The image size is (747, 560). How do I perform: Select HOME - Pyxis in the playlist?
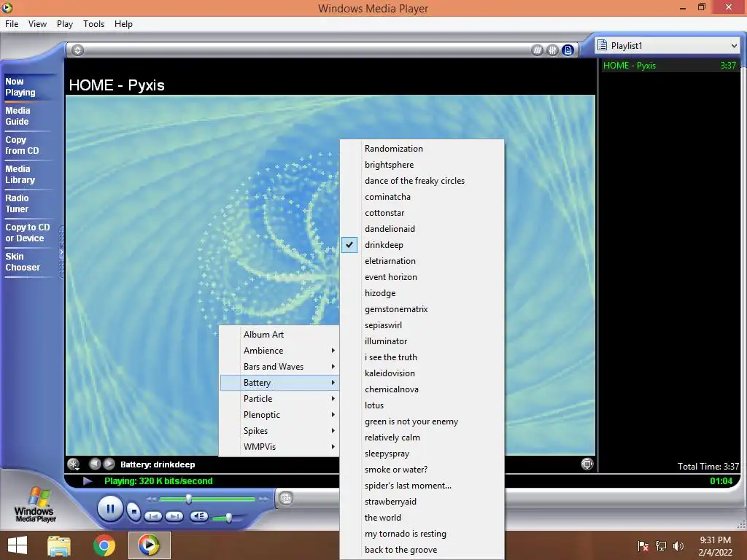pyautogui.click(x=670, y=65)
